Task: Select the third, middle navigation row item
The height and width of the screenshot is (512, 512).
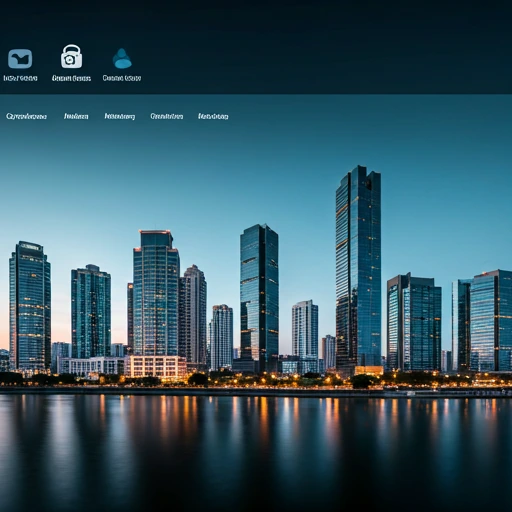Action: click(120, 116)
